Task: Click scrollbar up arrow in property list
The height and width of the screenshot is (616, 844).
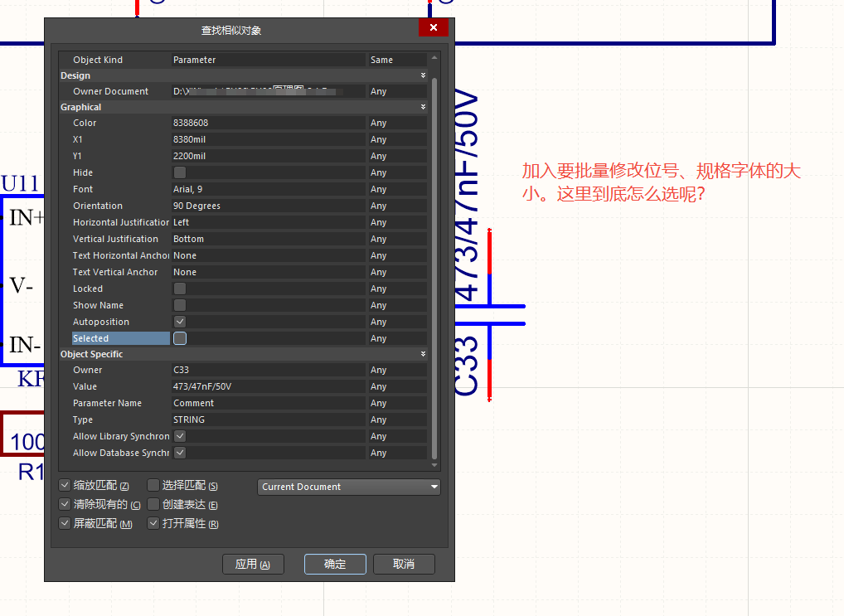Action: [434, 57]
